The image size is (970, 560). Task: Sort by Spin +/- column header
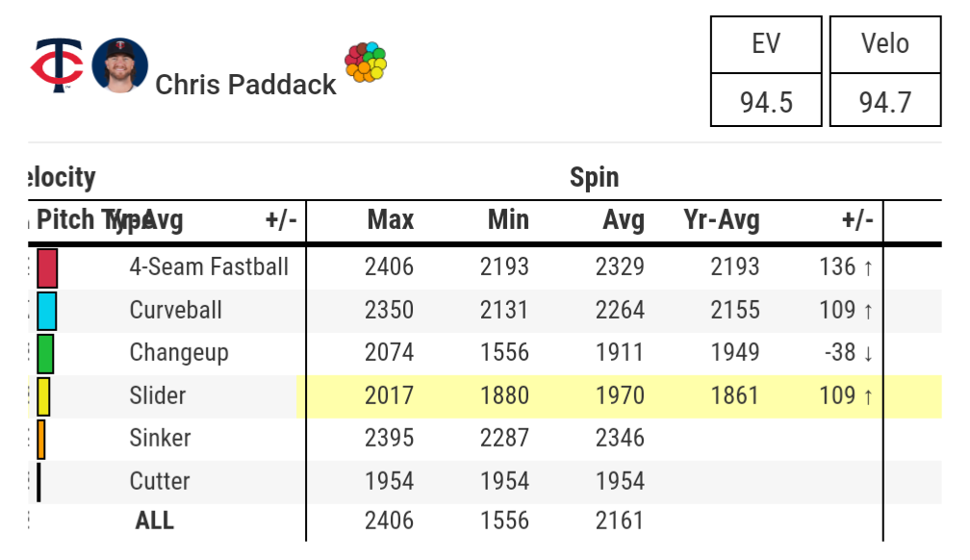click(856, 220)
